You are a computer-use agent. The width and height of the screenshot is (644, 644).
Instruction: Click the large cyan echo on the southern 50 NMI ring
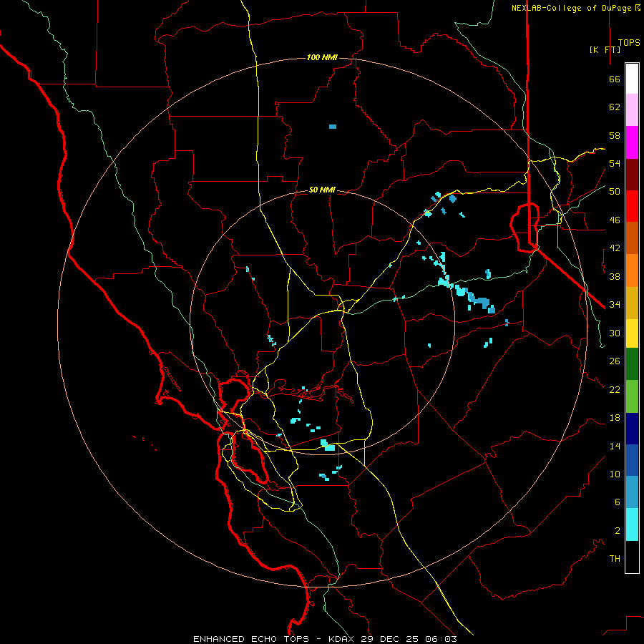click(328, 445)
